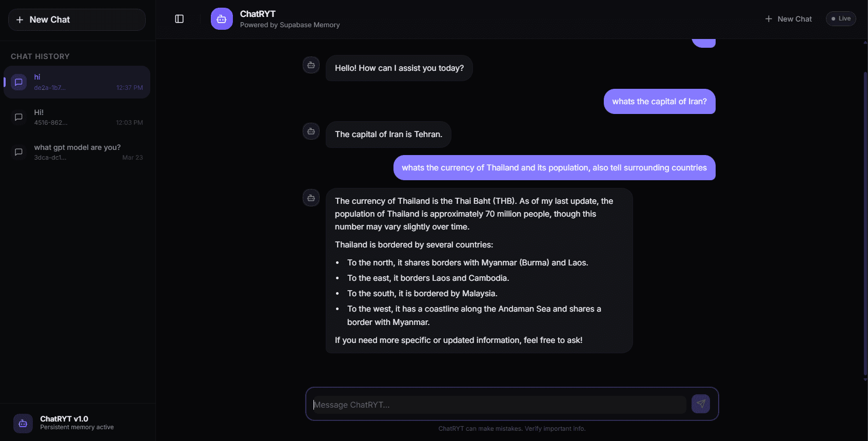The image size is (868, 441).
Task: Collapse the sidebar using the panel toggle icon
Action: pos(179,18)
